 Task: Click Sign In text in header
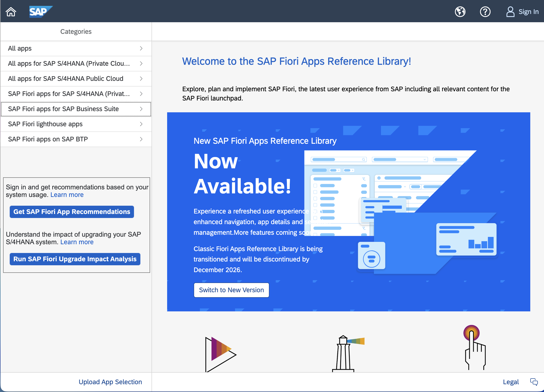(528, 12)
